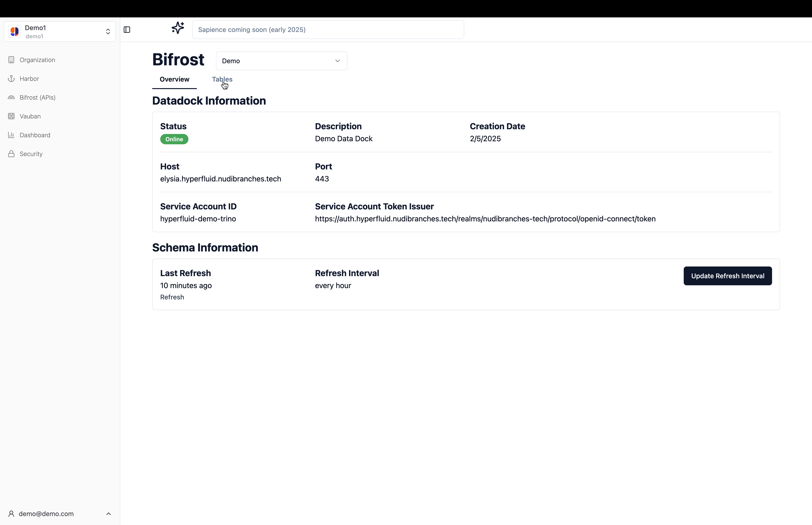Click the port value 443
The height and width of the screenshot is (525, 812).
[x=322, y=179]
